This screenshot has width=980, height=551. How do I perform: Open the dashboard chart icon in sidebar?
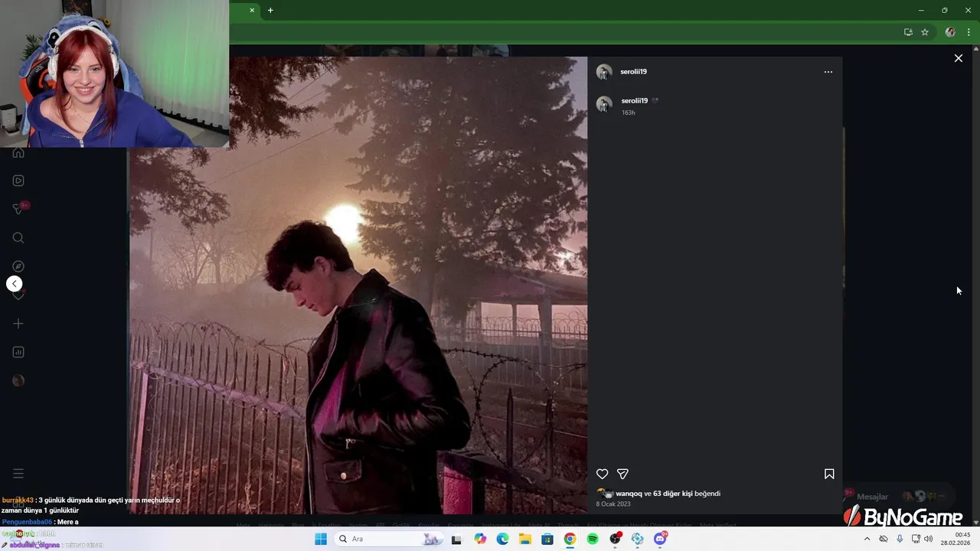click(18, 352)
